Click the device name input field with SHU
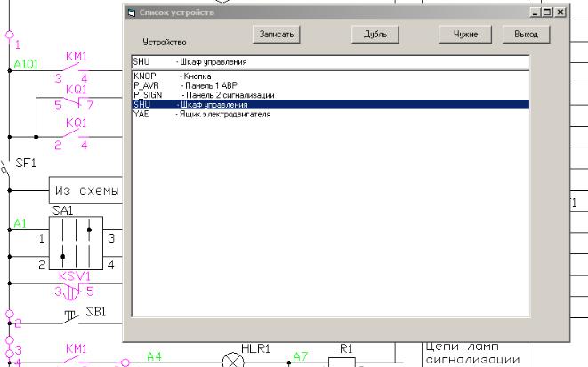This screenshot has height=367, width=588. click(329, 63)
